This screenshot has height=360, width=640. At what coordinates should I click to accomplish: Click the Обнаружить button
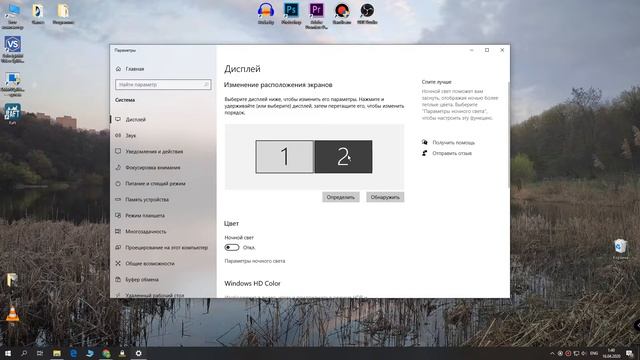(385, 197)
